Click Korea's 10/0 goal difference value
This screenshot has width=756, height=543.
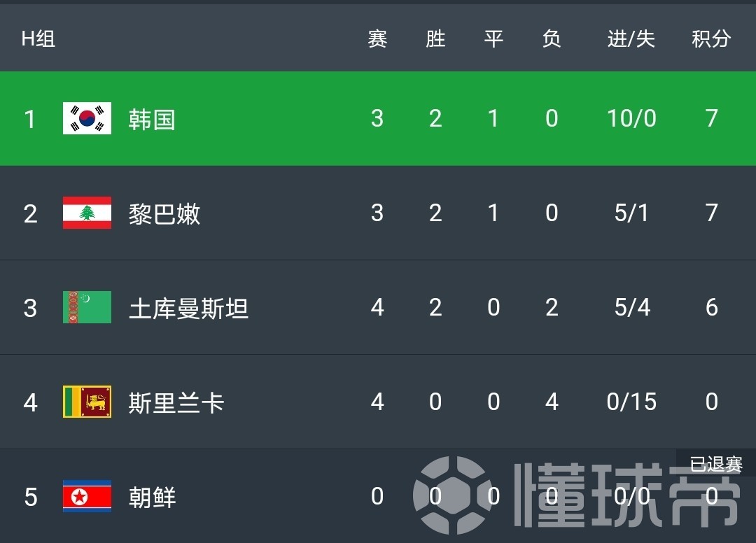click(x=631, y=118)
